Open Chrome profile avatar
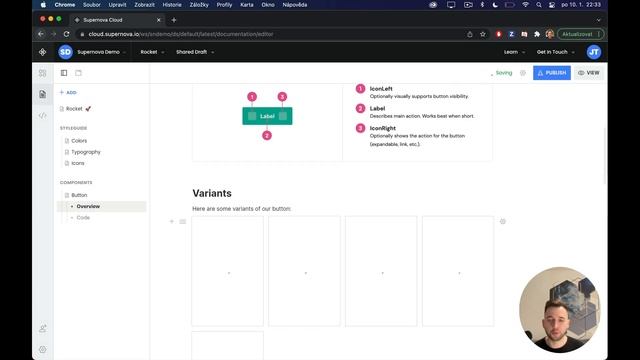The height and width of the screenshot is (360, 640). [x=550, y=34]
